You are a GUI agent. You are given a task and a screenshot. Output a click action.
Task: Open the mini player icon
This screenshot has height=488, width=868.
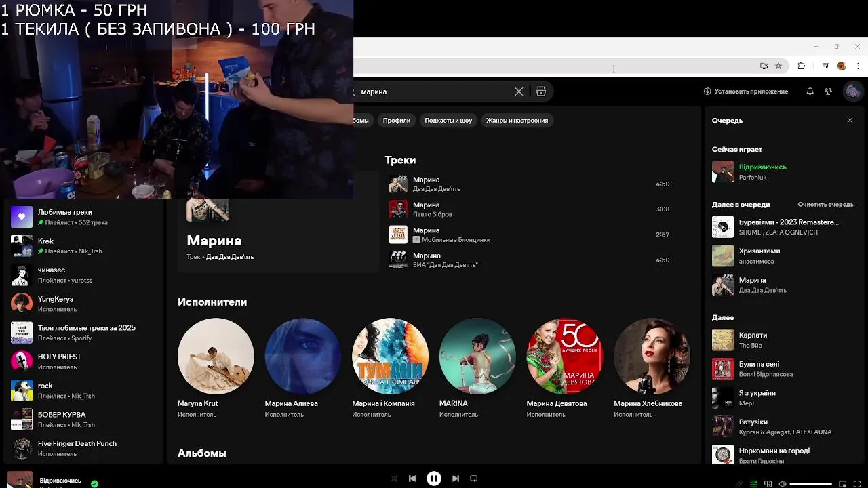843,484
